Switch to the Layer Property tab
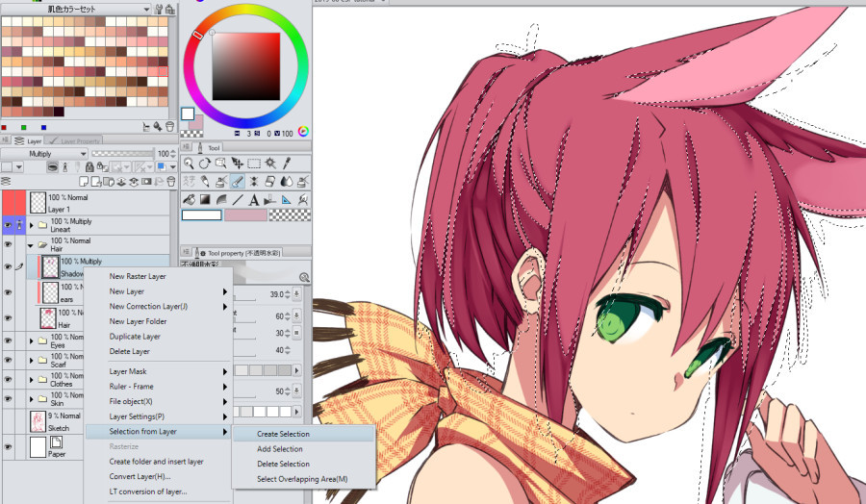866x504 pixels. [x=74, y=140]
